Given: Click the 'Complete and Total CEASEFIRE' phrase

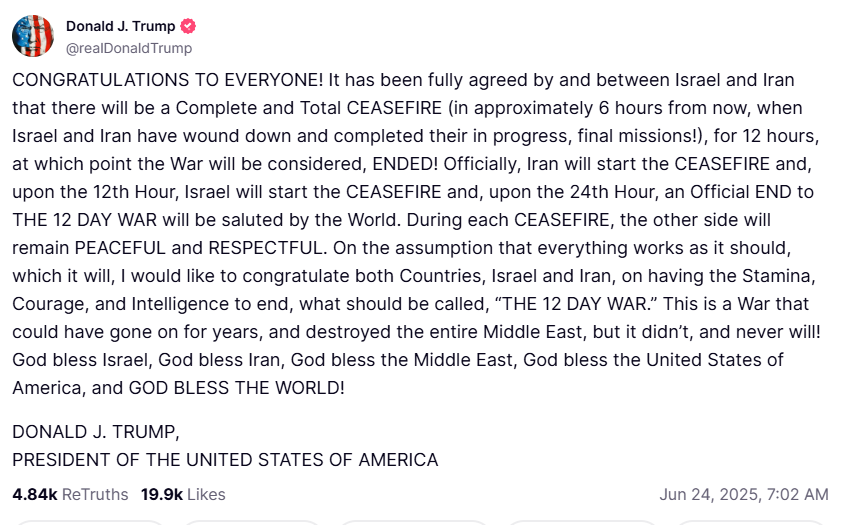Looking at the screenshot, I should pyautogui.click(x=309, y=108).
